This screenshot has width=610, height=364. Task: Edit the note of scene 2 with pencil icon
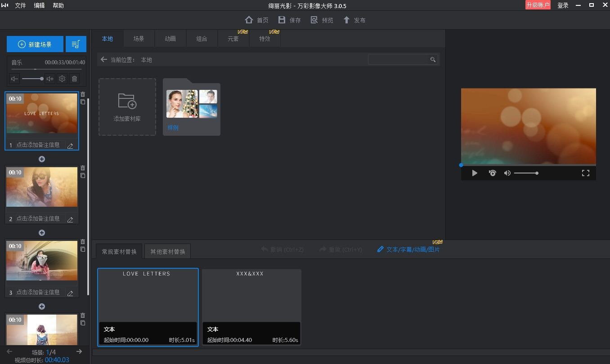coord(70,219)
